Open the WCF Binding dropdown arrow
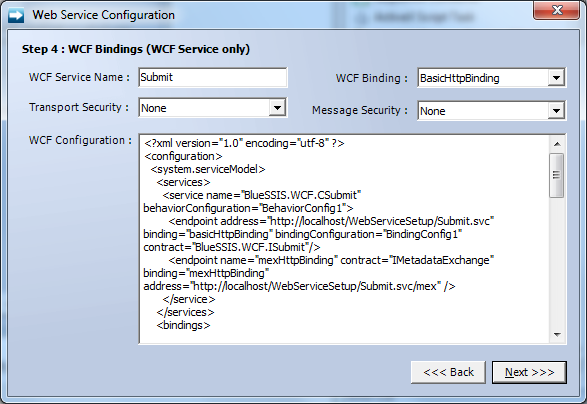587x404 pixels. pyautogui.click(x=557, y=78)
